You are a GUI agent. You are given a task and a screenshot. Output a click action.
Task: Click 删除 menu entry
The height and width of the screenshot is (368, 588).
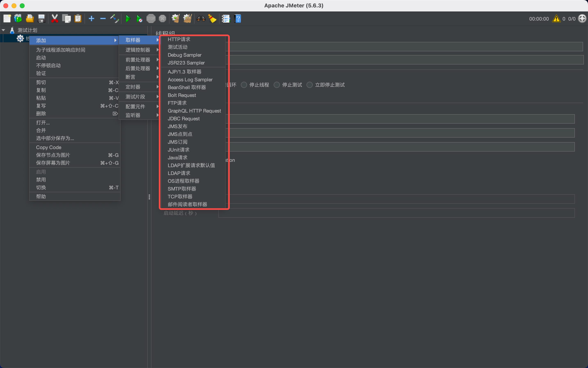75,113
